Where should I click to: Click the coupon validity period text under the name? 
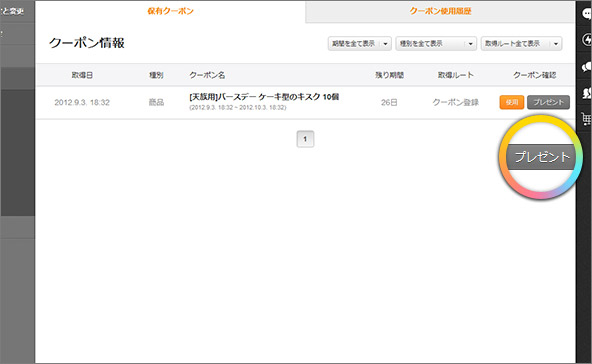tap(238, 108)
